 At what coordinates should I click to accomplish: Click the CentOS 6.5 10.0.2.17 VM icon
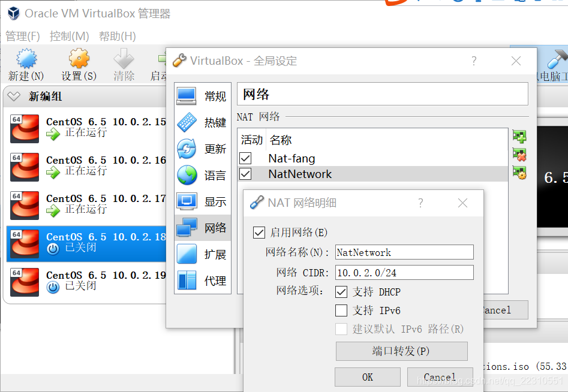pos(25,205)
